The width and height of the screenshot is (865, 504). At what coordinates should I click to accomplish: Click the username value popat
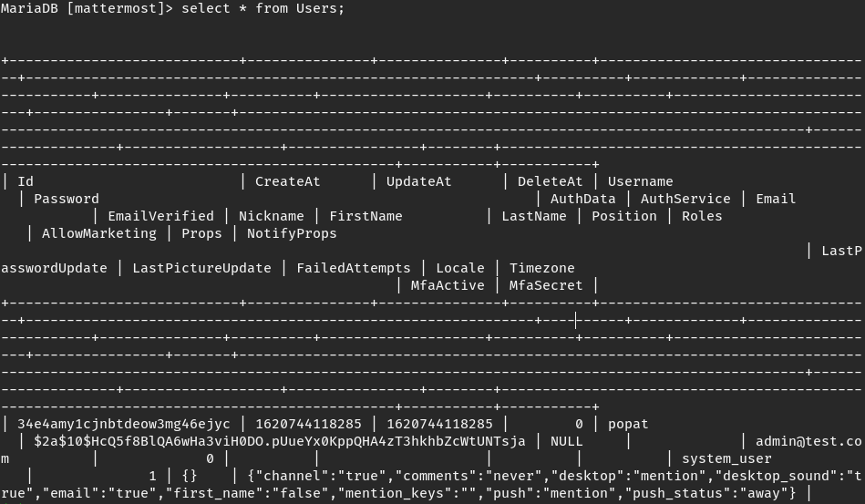[x=628, y=424]
